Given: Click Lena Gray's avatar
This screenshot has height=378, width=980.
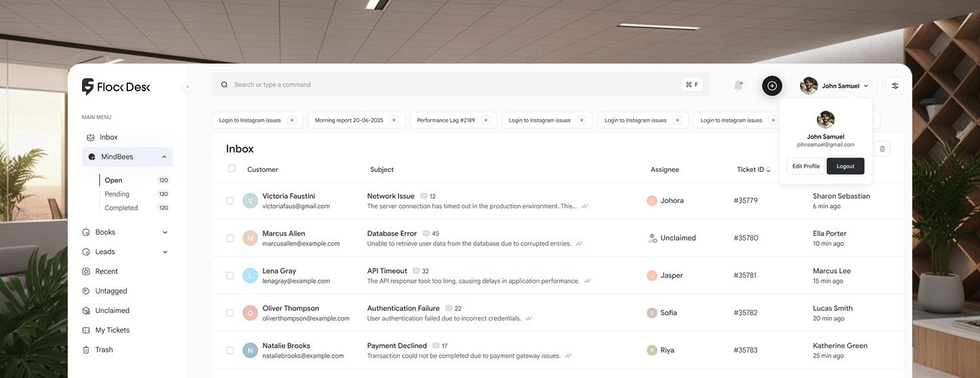Looking at the screenshot, I should [250, 275].
